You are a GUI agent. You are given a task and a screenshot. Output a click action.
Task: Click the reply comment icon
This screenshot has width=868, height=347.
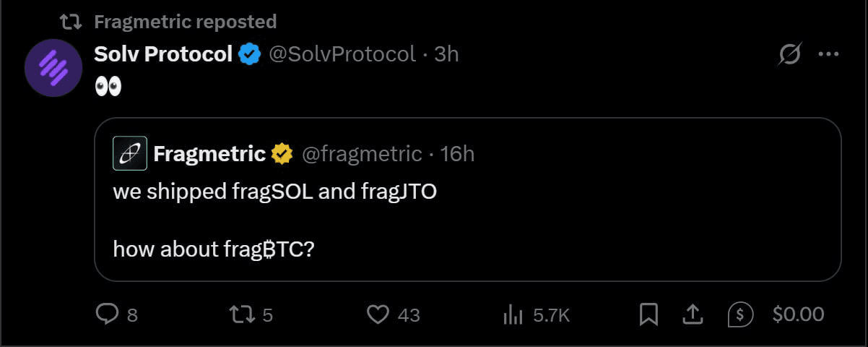tap(107, 314)
